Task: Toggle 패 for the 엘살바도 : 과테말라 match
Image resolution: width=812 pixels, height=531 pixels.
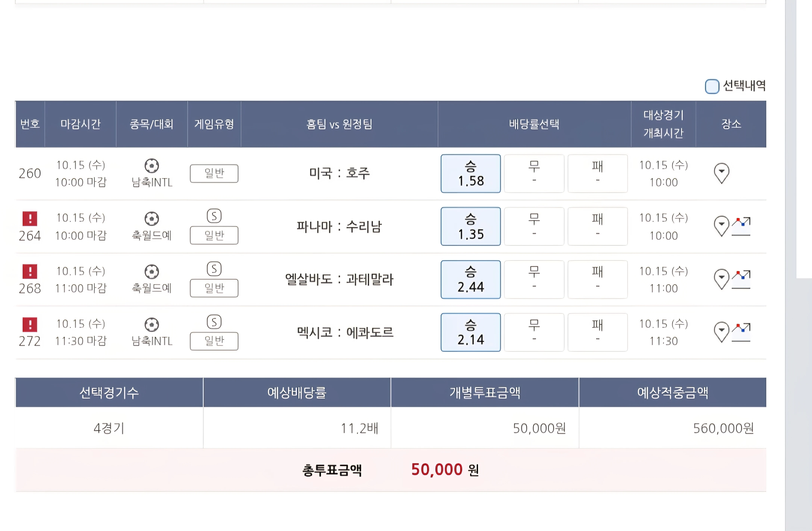Action: click(597, 279)
